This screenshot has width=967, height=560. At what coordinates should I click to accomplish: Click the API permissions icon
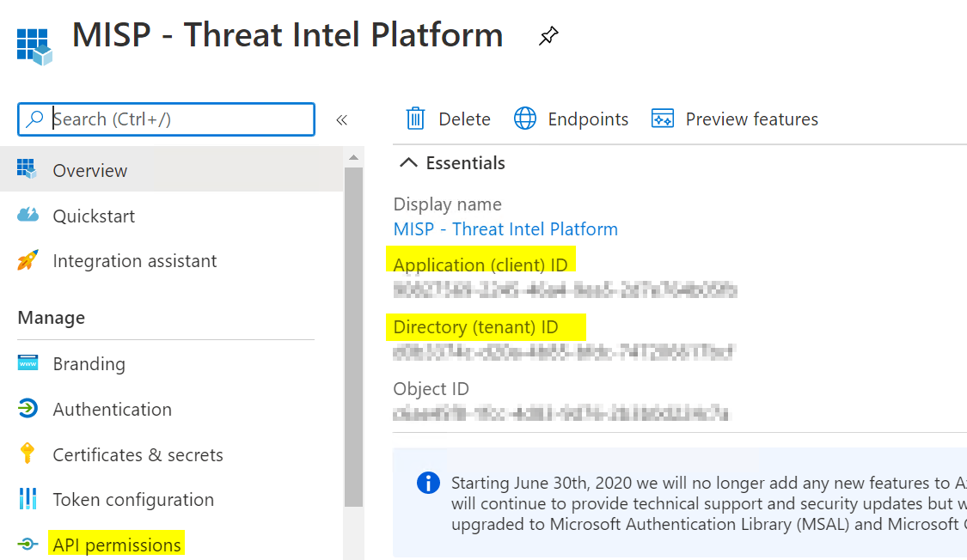[28, 544]
